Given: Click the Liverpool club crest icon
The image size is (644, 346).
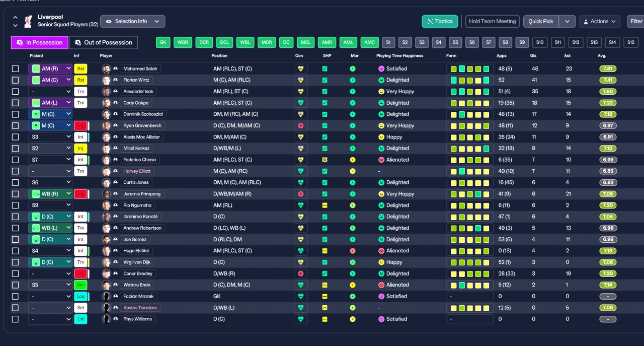Looking at the screenshot, I should 28,21.
